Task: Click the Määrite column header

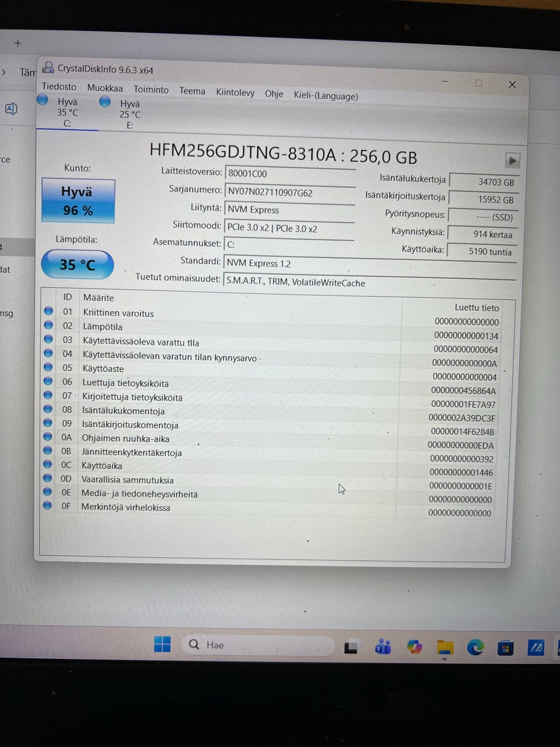Action: coord(99,298)
